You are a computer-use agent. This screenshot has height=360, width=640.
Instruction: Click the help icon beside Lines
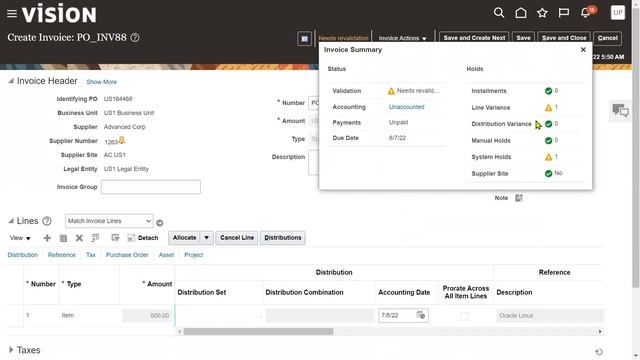click(47, 221)
